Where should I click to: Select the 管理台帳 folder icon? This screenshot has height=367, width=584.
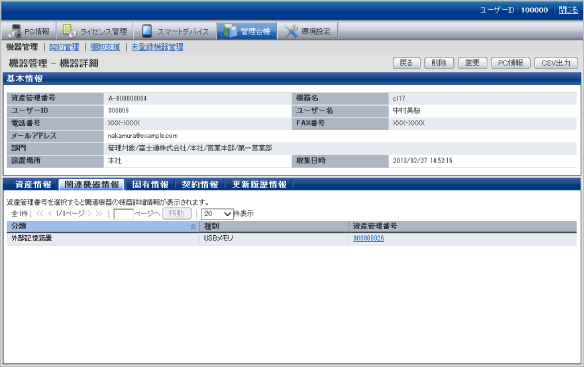[230, 31]
